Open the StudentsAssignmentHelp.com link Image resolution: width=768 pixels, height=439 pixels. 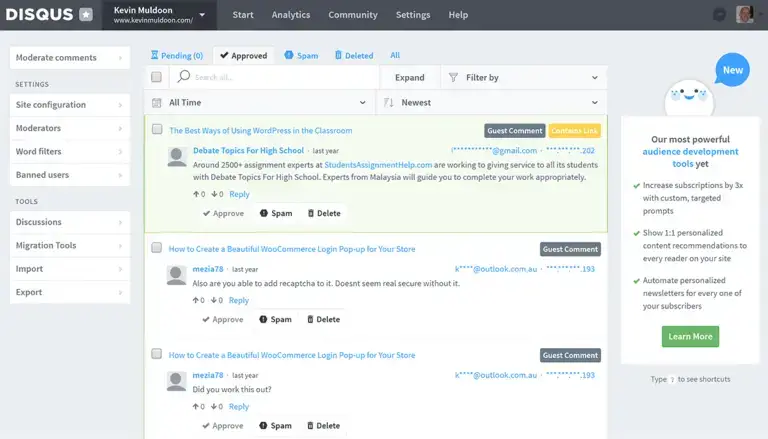pyautogui.click(x=378, y=165)
